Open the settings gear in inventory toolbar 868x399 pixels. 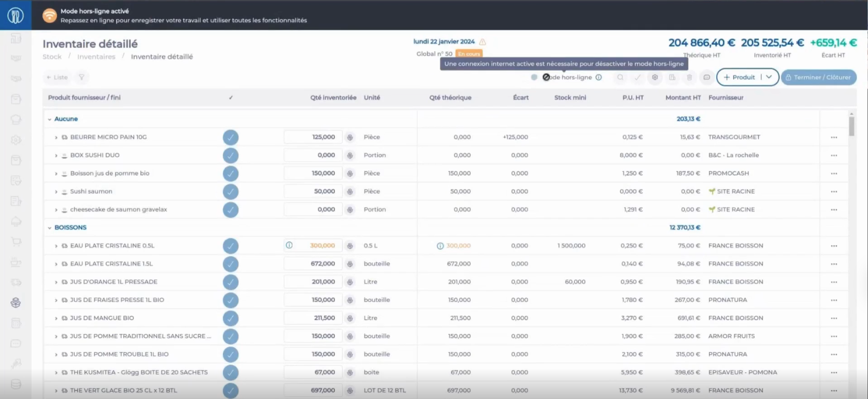tap(655, 78)
